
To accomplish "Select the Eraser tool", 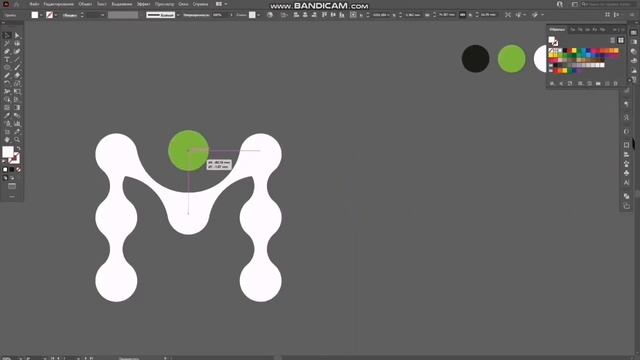I will point(17,76).
